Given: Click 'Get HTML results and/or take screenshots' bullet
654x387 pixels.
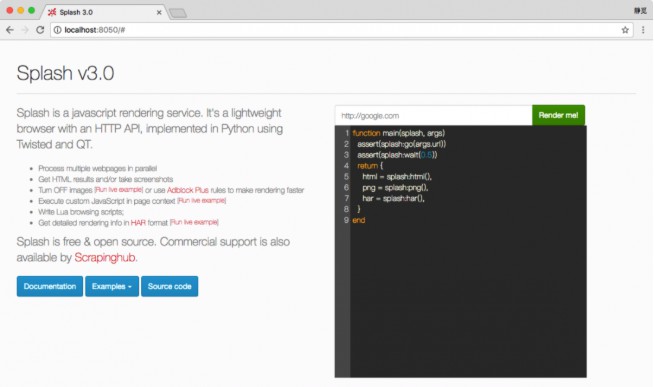Looking at the screenshot, I should (x=106, y=179).
